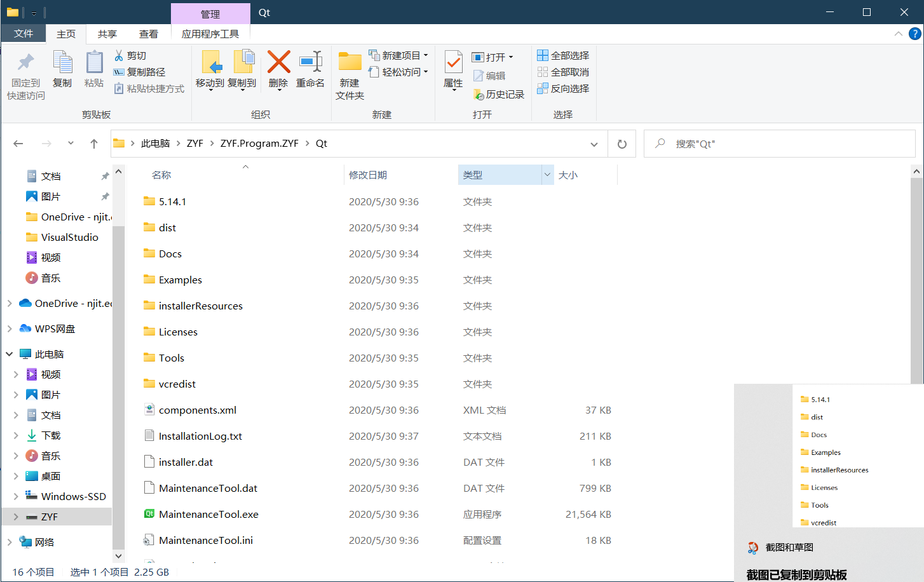Viewport: 924px width, 582px height.
Task: Click Select none (全部取消)
Action: pos(563,72)
